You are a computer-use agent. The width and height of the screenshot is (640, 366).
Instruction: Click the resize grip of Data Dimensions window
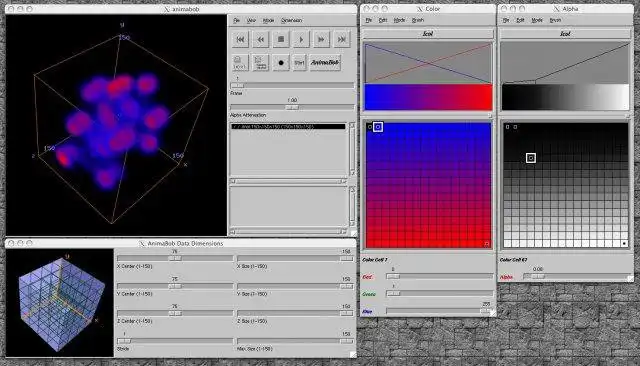(353, 355)
